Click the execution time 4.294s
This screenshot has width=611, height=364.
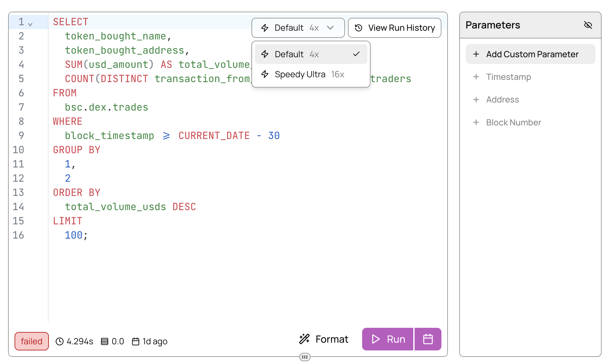80,341
